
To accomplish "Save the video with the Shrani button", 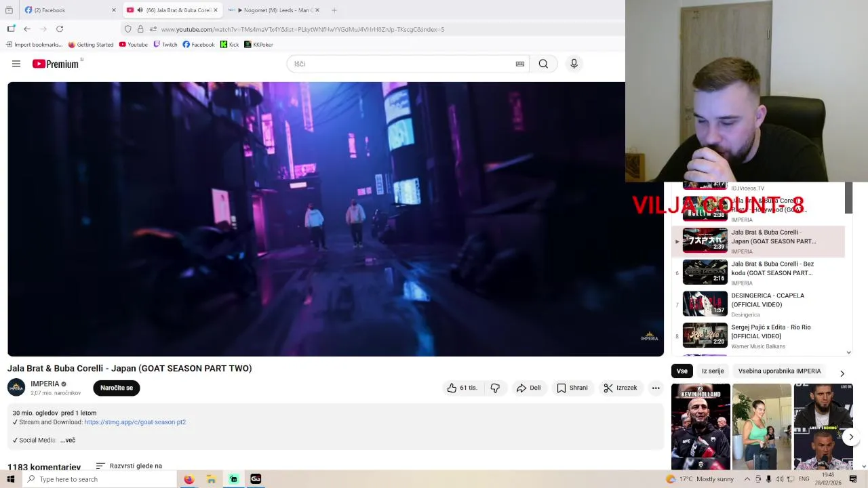I will coord(572,388).
